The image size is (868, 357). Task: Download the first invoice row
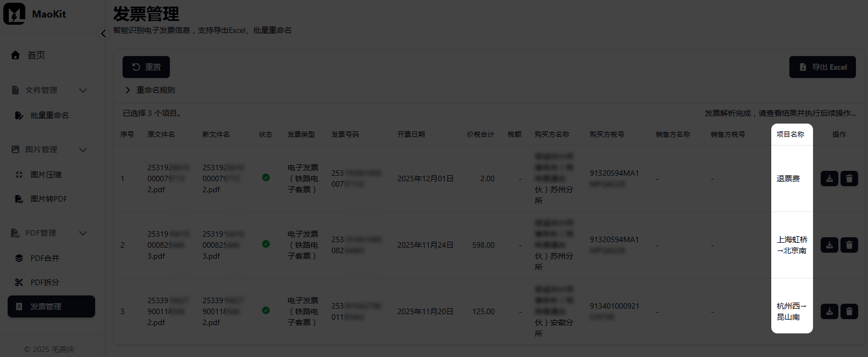point(829,178)
